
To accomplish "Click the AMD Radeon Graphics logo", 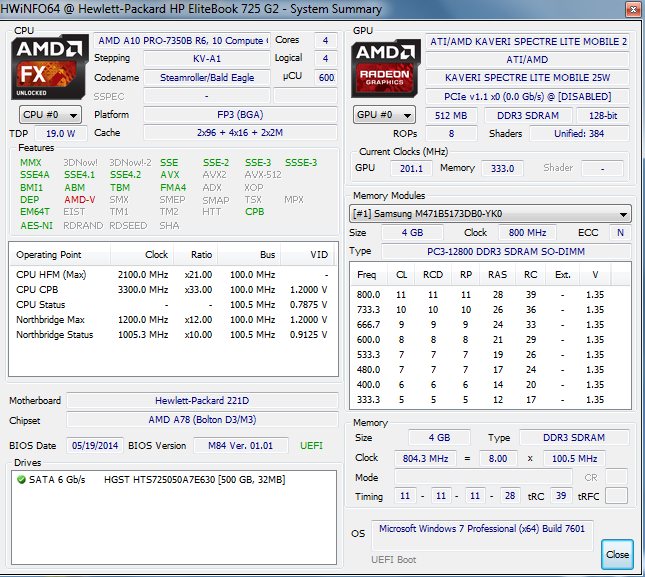I will [x=386, y=68].
